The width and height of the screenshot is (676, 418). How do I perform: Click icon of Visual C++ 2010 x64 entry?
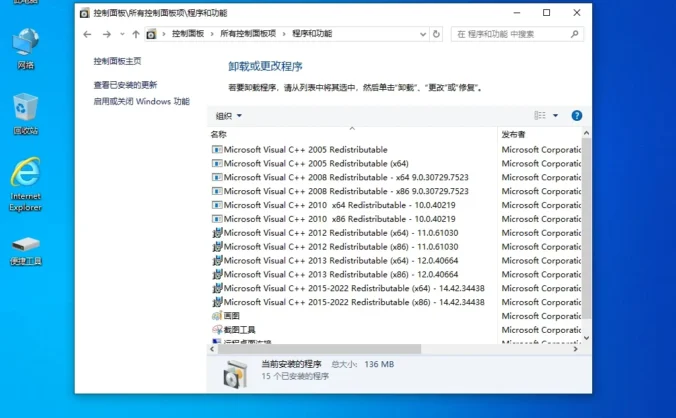point(217,205)
